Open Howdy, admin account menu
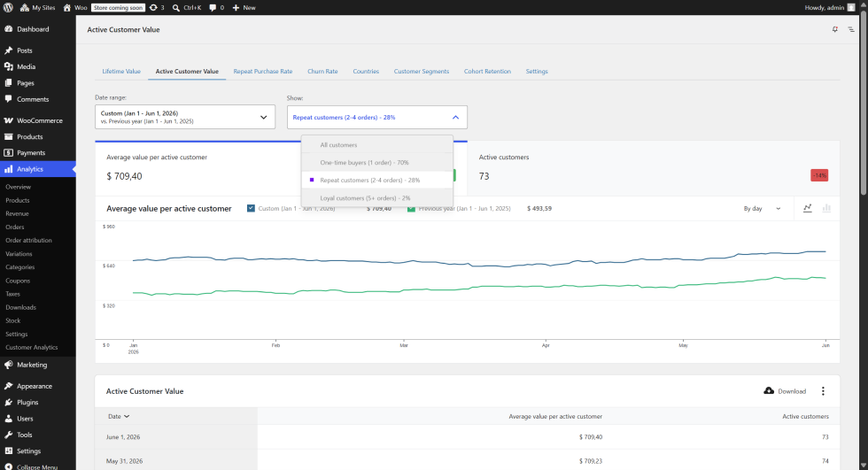868x470 pixels. pyautogui.click(x=829, y=8)
